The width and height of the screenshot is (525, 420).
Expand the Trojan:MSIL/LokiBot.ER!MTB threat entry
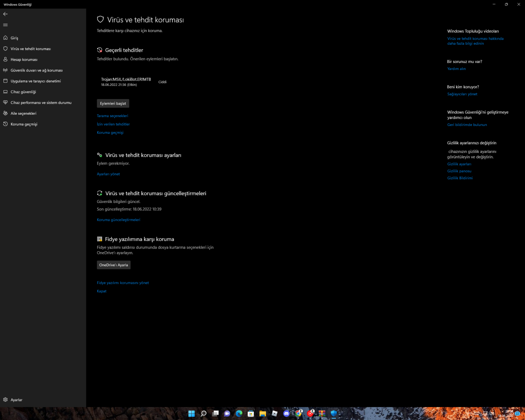(134, 82)
